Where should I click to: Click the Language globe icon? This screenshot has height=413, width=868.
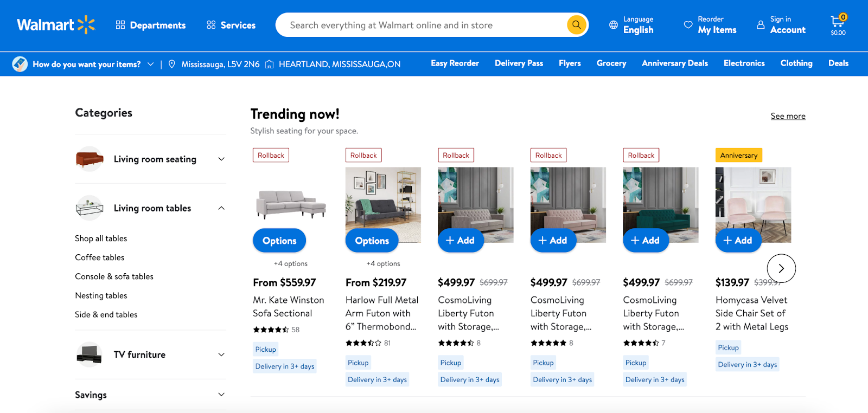point(613,25)
